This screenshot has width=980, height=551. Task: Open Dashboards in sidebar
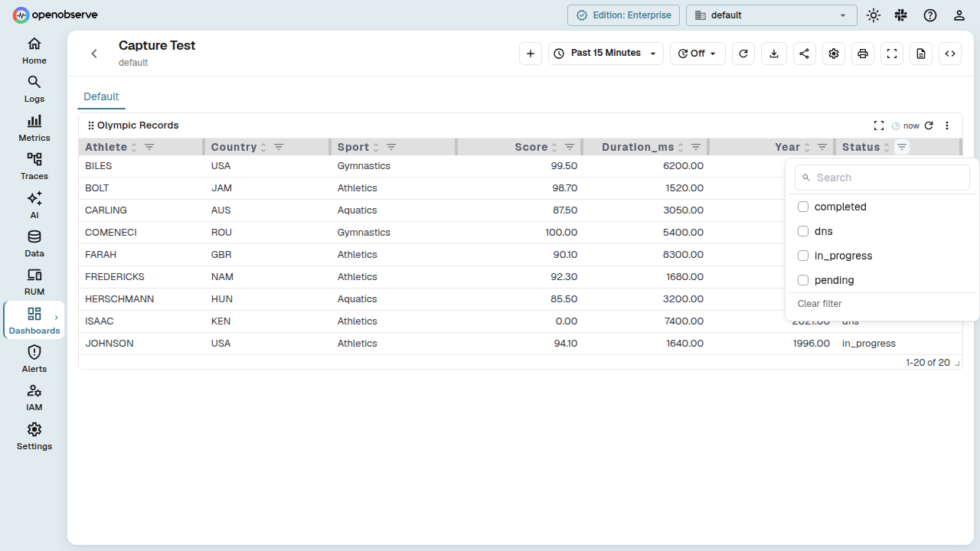click(34, 321)
